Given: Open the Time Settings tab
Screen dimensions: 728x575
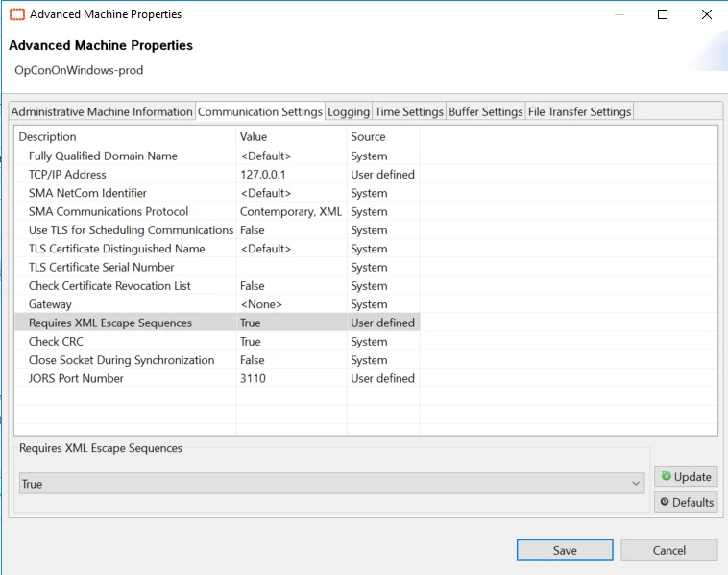Looking at the screenshot, I should (x=409, y=112).
